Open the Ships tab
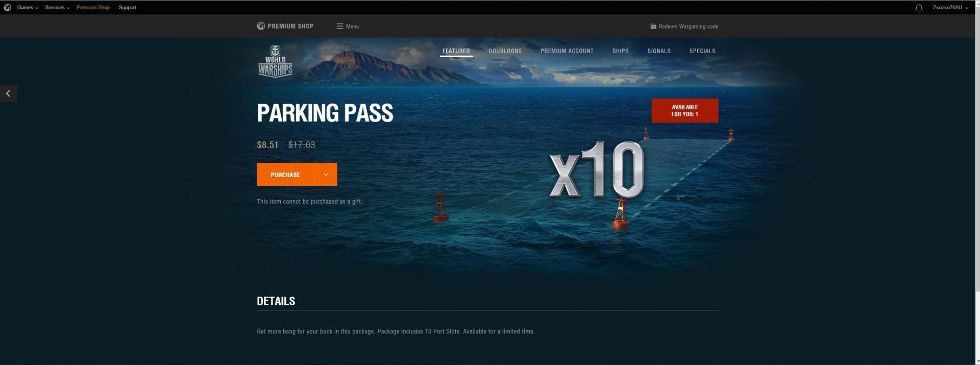Viewport: 980px width, 365px height. 620,51
